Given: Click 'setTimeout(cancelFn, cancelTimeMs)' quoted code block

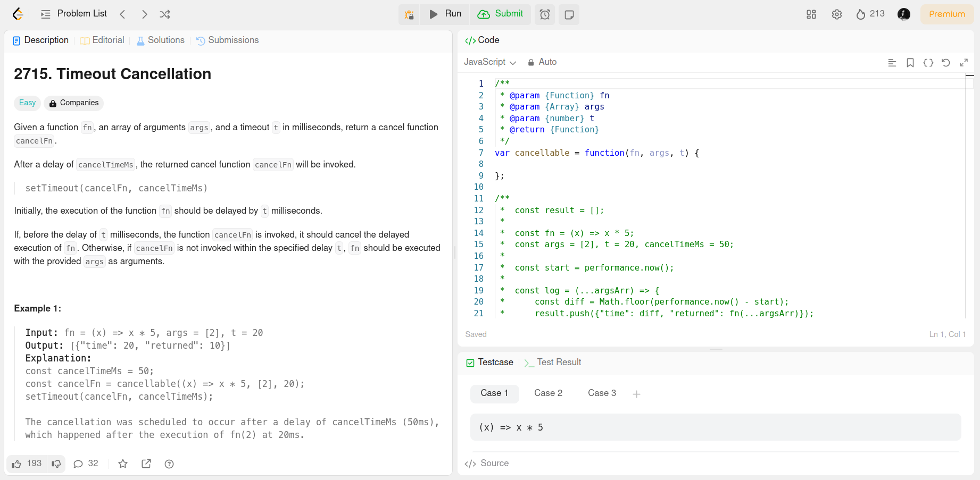Looking at the screenshot, I should click(117, 188).
